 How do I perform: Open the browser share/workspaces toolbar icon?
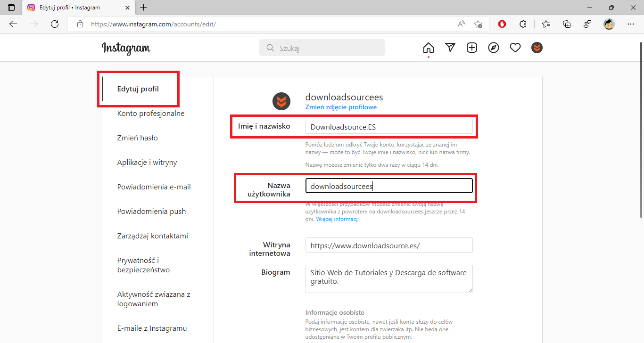[x=587, y=24]
